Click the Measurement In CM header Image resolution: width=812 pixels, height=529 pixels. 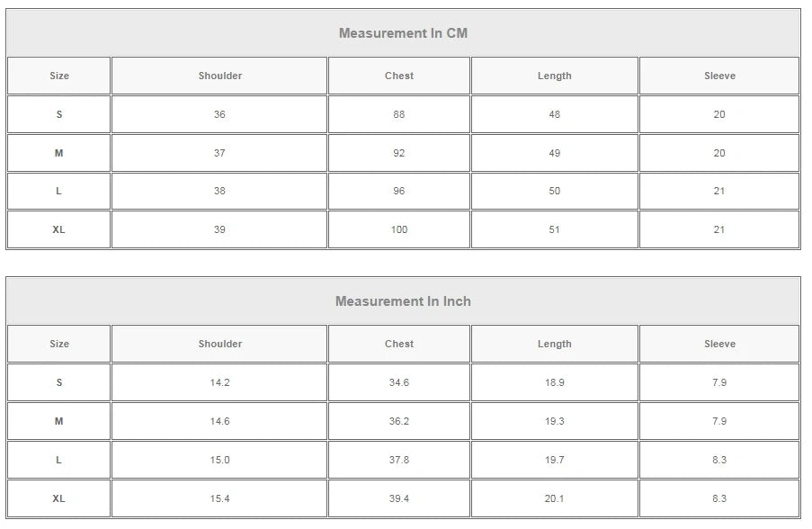click(403, 33)
